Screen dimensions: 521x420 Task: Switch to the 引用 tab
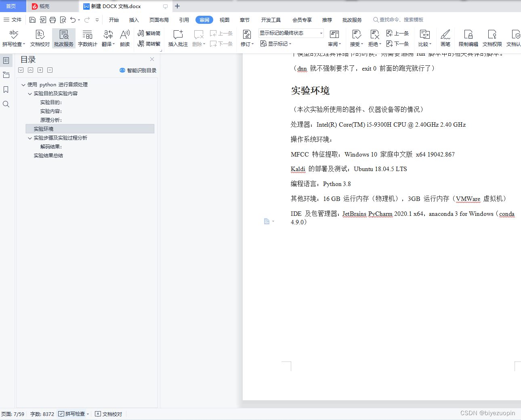(184, 20)
